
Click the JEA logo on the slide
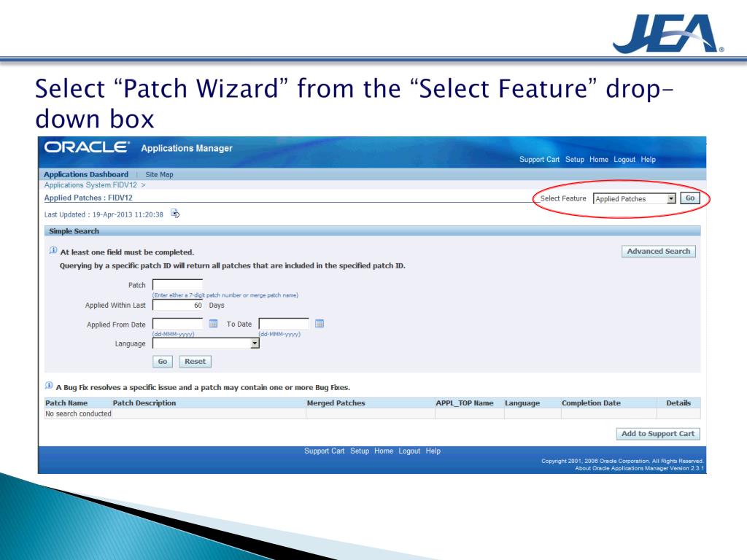pyautogui.click(x=668, y=34)
